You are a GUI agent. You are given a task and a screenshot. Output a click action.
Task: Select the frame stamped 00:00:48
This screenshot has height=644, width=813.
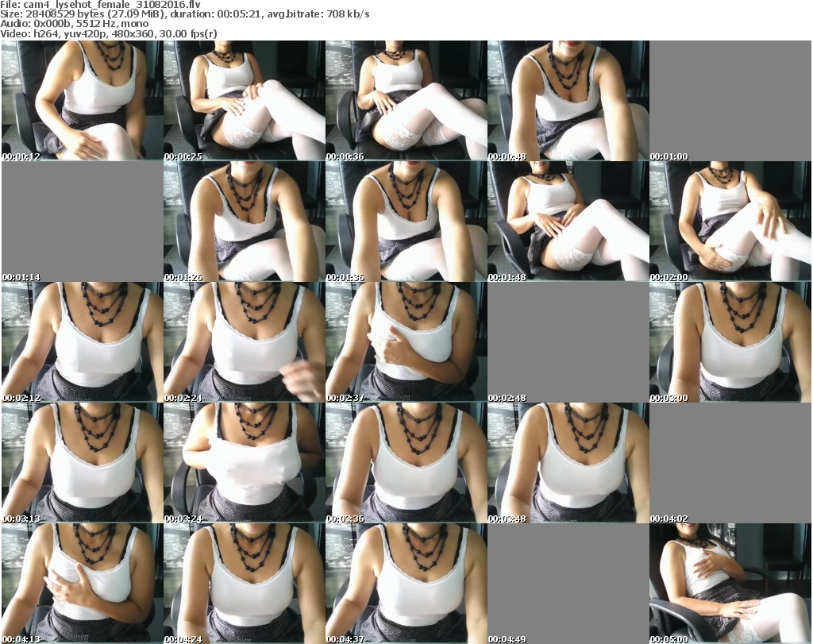click(568, 101)
